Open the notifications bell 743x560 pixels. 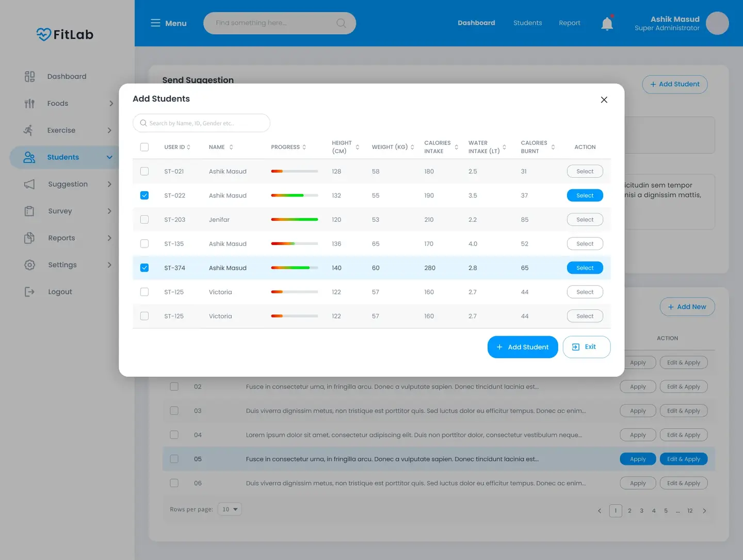pos(607,23)
